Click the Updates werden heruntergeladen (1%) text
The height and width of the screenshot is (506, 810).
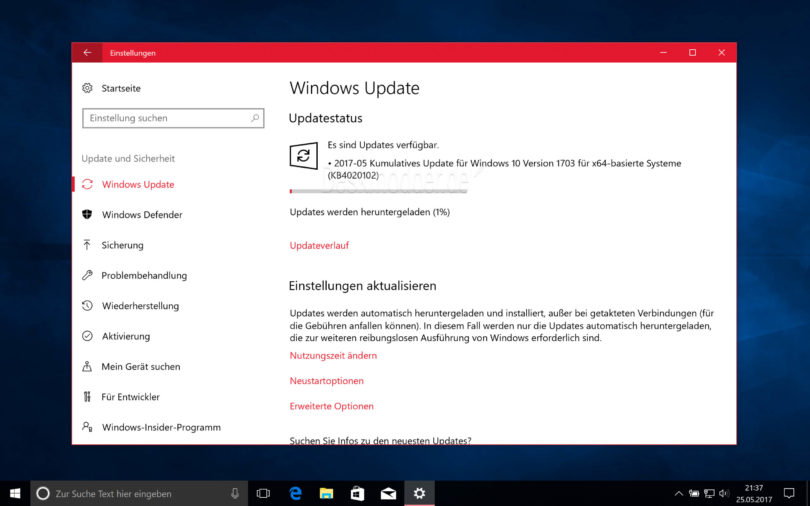click(370, 212)
